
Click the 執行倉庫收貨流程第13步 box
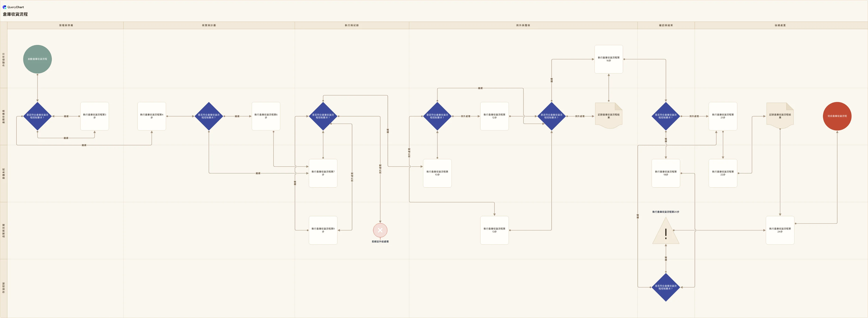[x=494, y=230]
